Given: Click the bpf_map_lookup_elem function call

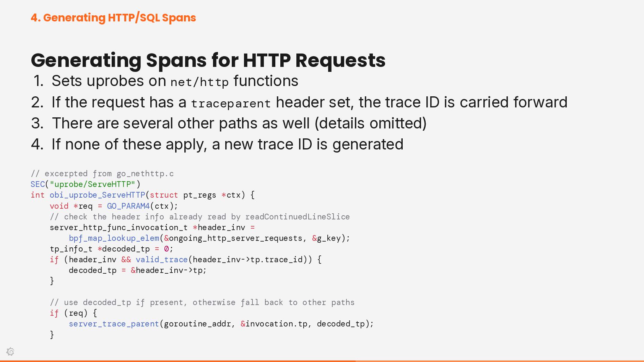Looking at the screenshot, I should click(x=114, y=238).
